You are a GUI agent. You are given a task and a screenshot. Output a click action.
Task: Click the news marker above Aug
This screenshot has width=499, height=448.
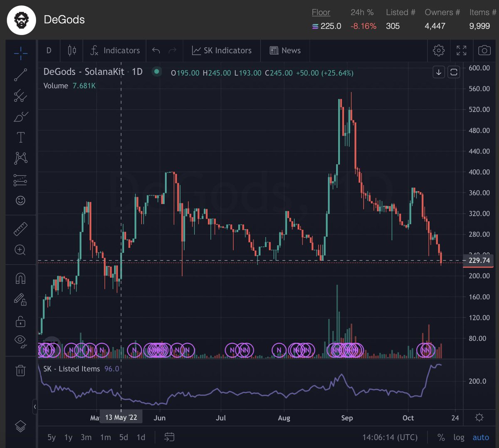click(279, 350)
